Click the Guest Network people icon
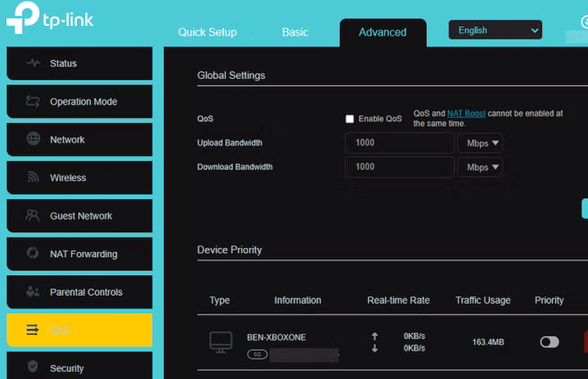The height and width of the screenshot is (379, 588). click(32, 215)
